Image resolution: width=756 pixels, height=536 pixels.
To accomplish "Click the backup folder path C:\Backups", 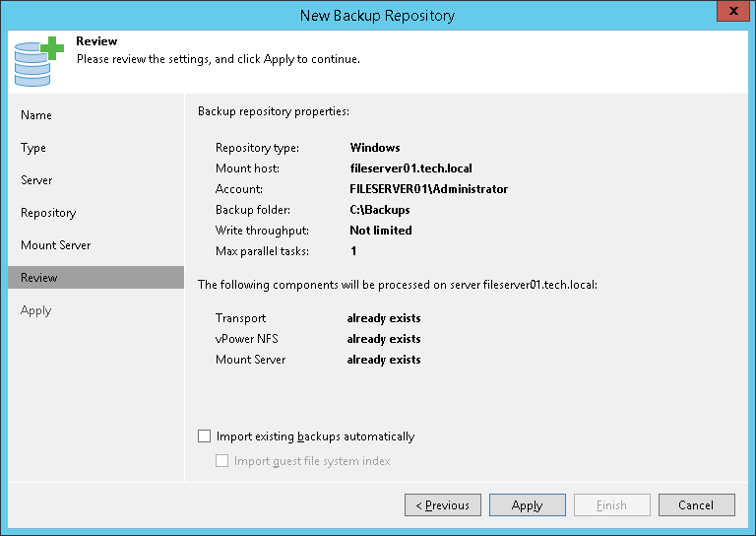I will [x=380, y=210].
